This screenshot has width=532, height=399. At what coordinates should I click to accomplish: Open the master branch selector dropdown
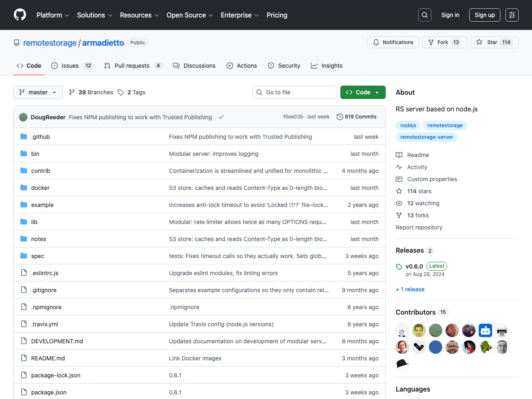pyautogui.click(x=38, y=92)
